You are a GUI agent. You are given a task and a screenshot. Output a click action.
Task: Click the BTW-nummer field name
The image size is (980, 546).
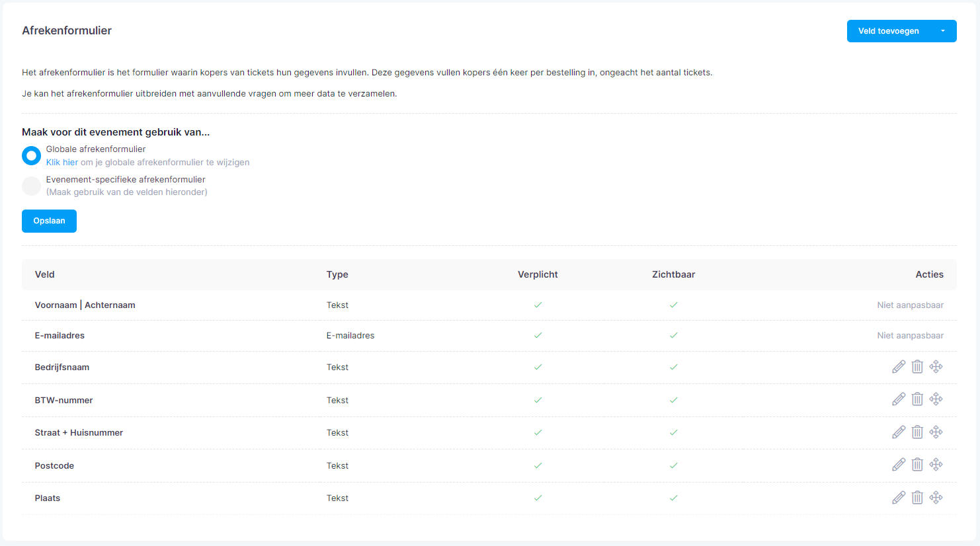pos(63,400)
